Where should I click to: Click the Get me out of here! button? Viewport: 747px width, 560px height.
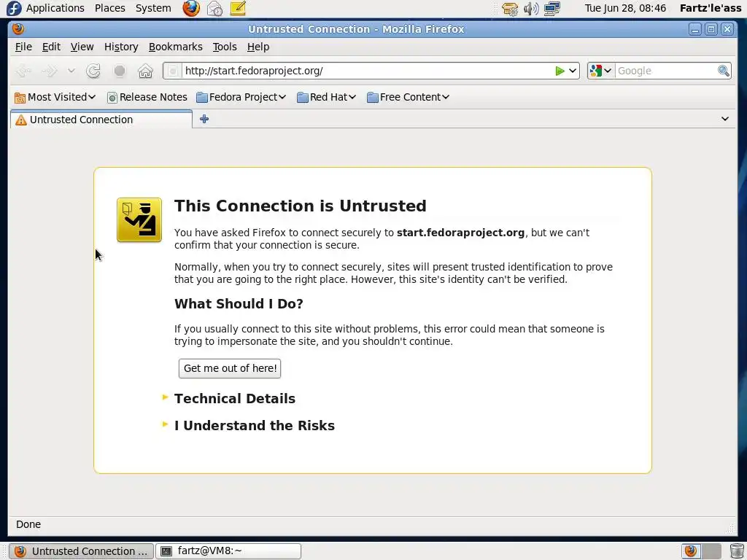coord(230,368)
